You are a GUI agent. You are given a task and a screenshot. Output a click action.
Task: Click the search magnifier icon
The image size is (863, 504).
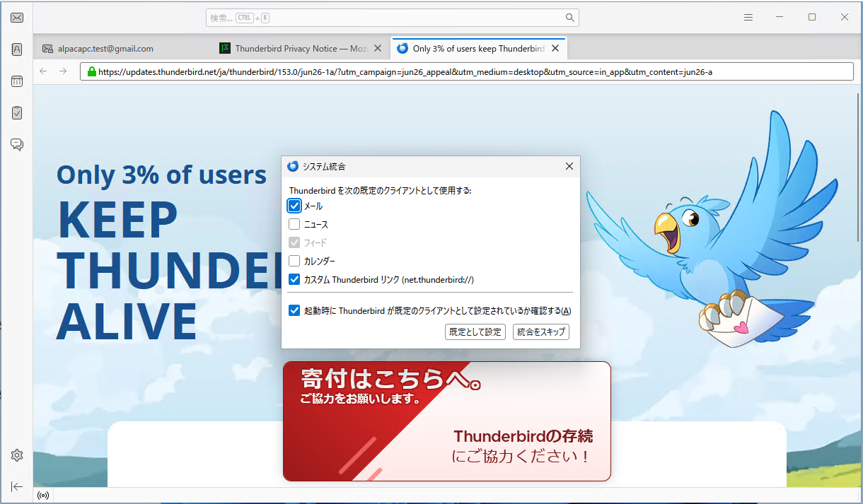[x=570, y=18]
